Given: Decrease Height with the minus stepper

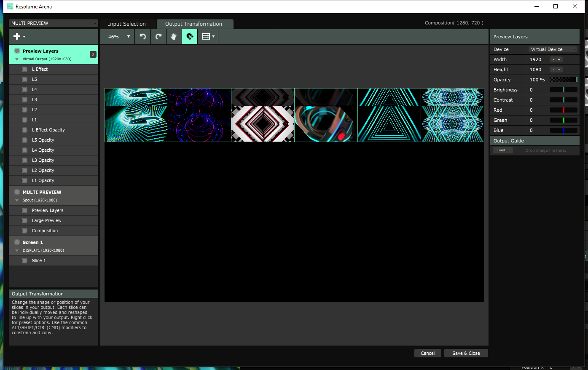Looking at the screenshot, I should 553,70.
